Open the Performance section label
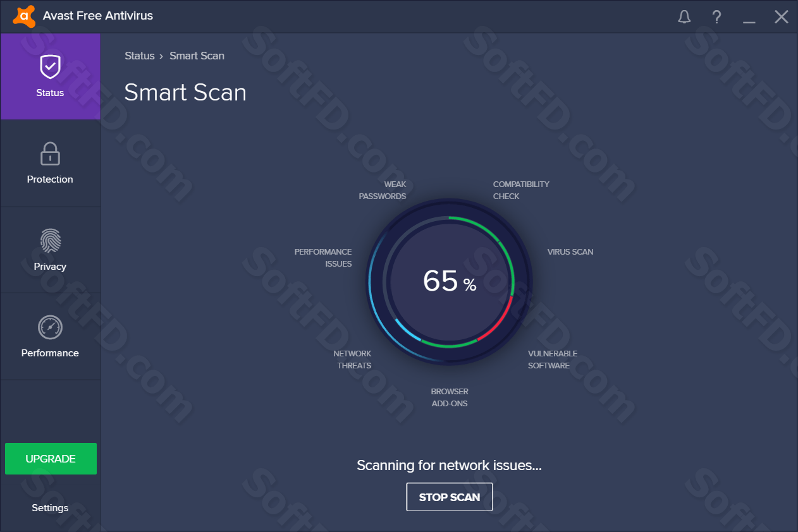Image resolution: width=798 pixels, height=532 pixels. tap(50, 353)
